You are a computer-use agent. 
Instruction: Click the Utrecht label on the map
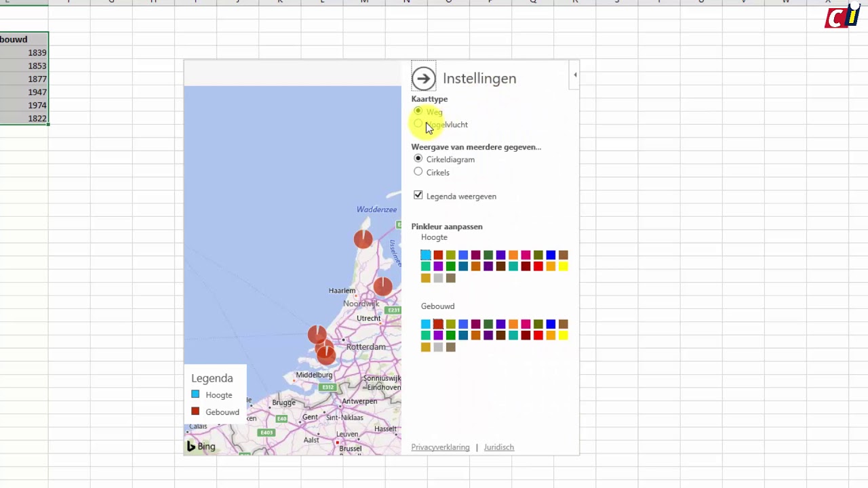pos(368,319)
